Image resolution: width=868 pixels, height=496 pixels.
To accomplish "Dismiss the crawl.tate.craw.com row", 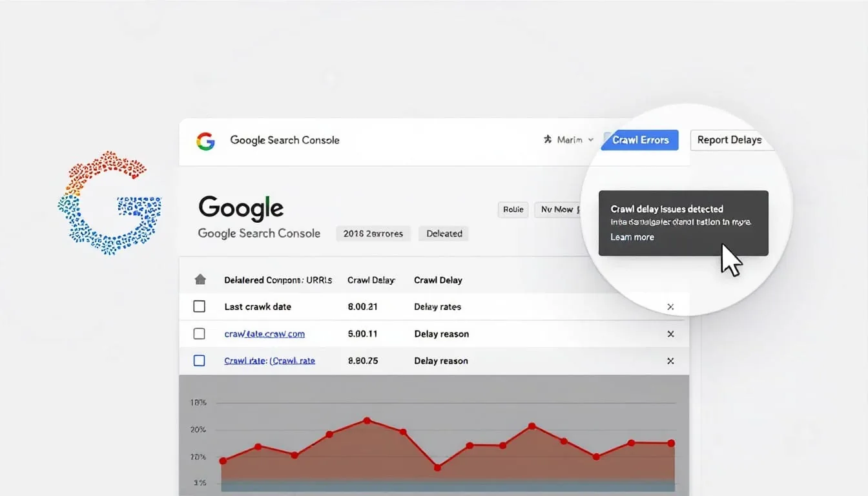I will [670, 334].
